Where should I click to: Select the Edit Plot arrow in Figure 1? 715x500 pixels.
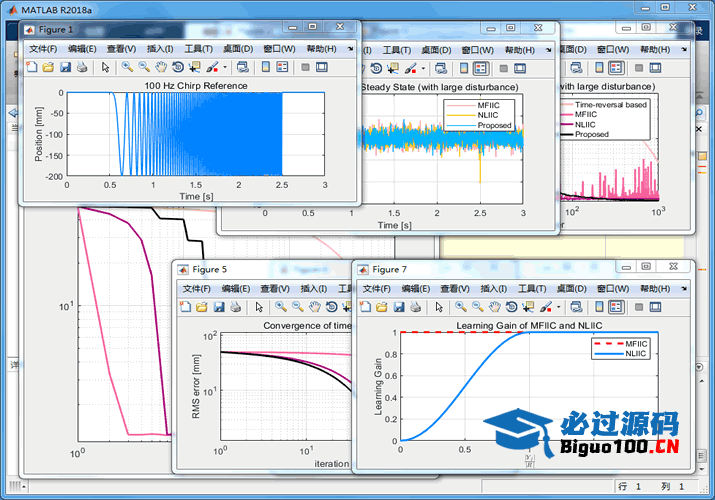pos(105,67)
